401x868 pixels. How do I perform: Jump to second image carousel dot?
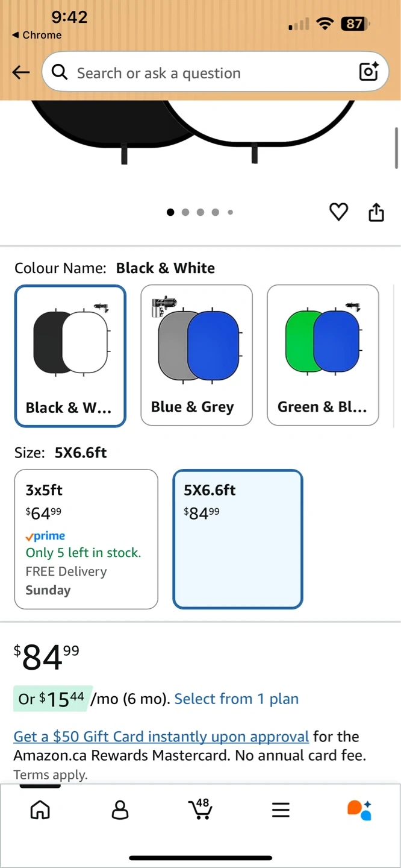[x=185, y=212]
